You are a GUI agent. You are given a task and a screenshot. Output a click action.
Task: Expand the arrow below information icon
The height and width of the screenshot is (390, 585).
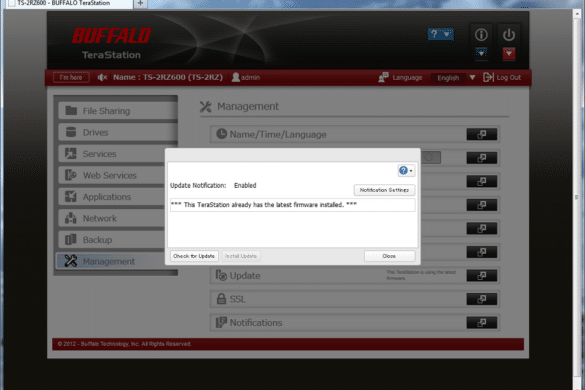481,53
